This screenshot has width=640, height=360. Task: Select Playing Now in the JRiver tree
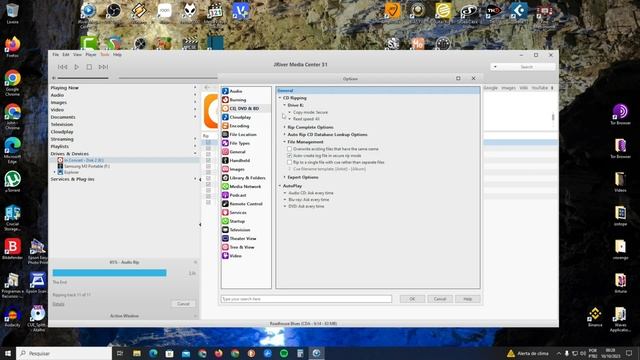[64, 88]
